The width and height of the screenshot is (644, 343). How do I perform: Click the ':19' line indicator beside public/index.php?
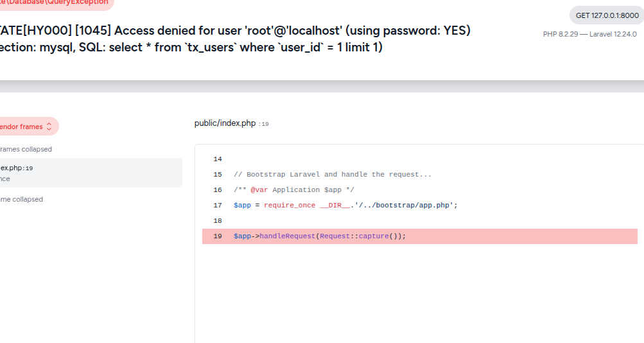click(x=264, y=124)
